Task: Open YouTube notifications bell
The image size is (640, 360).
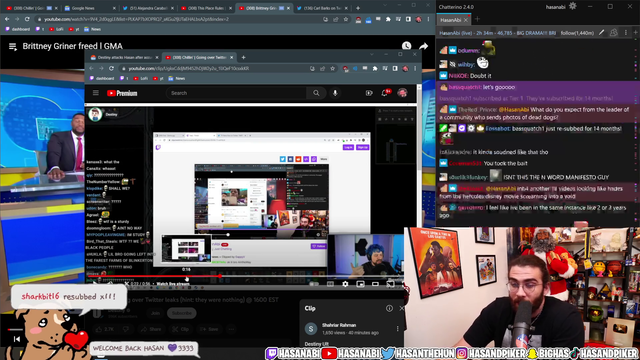Action: point(384,93)
